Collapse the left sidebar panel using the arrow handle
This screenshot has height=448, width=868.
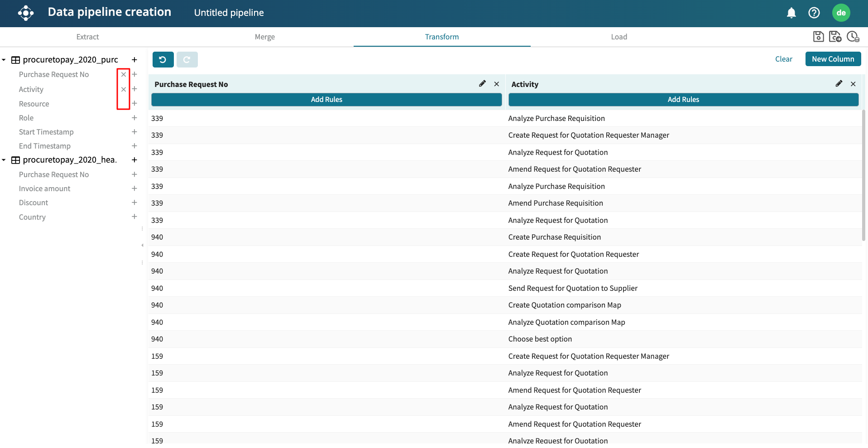(142, 246)
